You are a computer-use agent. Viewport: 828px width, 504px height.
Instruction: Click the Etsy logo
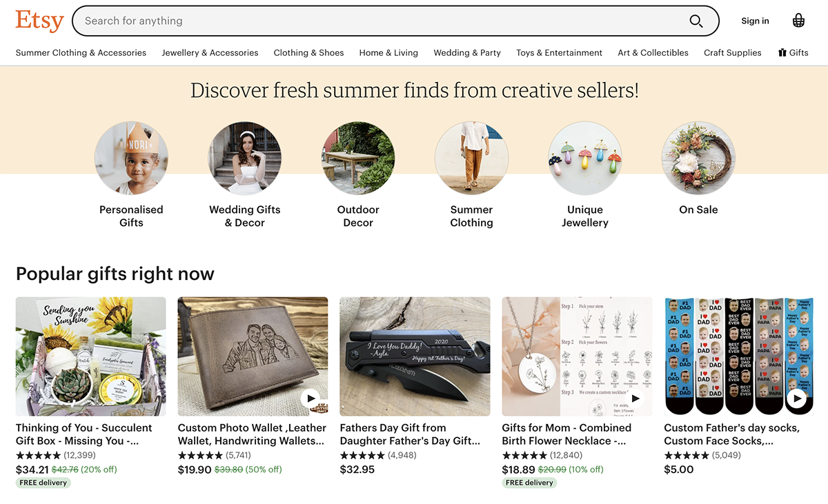[39, 21]
